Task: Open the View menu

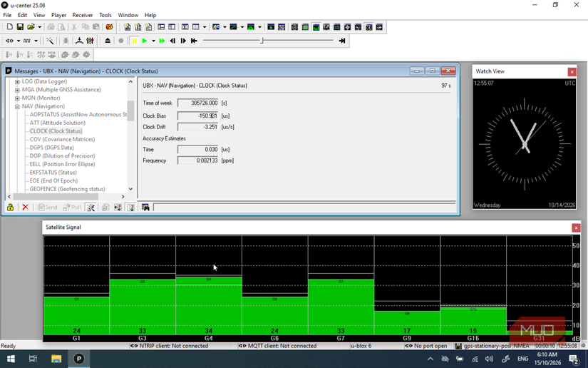Action: point(39,15)
